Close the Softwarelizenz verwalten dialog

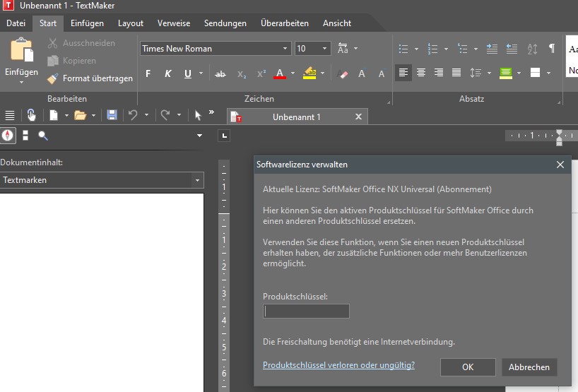pyautogui.click(x=560, y=165)
